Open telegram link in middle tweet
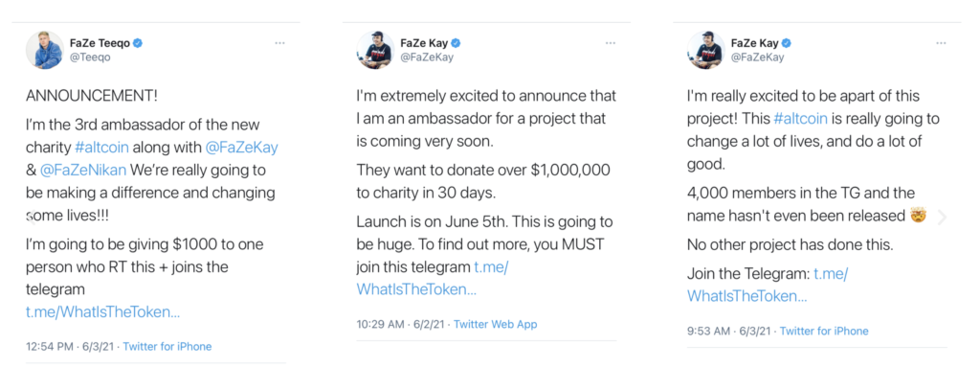The image size is (980, 368). pos(433,278)
